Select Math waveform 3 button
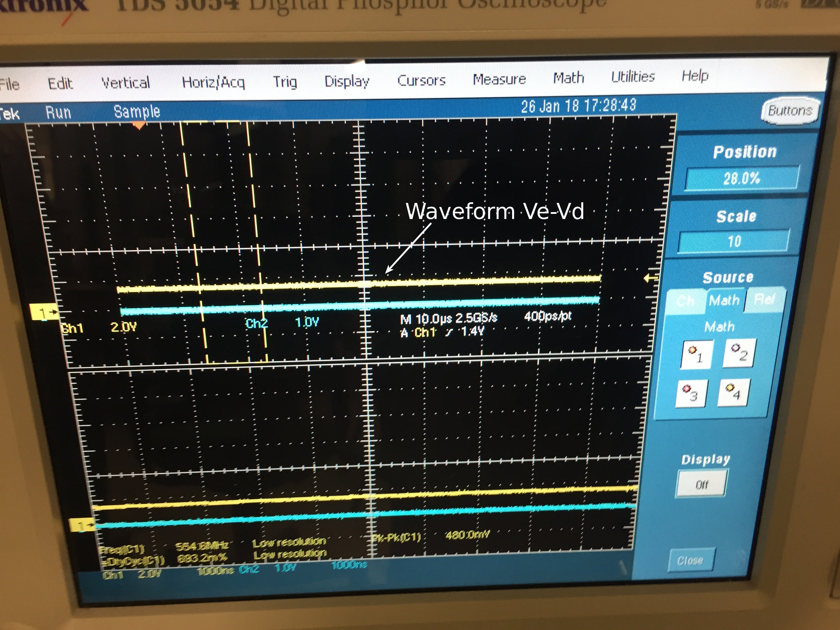Screen dimensions: 840x630 coord(691,394)
